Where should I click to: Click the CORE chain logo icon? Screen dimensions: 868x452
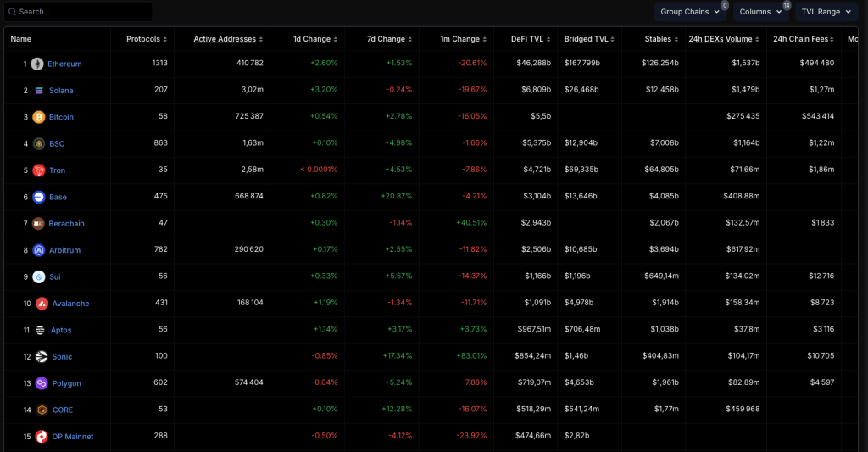click(42, 410)
